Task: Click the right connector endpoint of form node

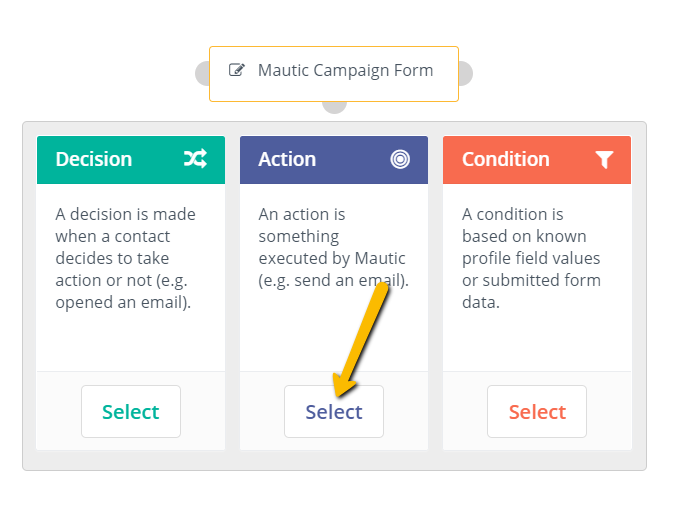Action: pyautogui.click(x=466, y=73)
